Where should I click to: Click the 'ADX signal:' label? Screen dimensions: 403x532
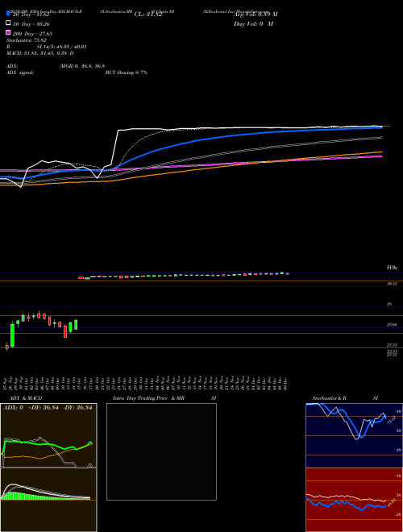[x=20, y=73]
